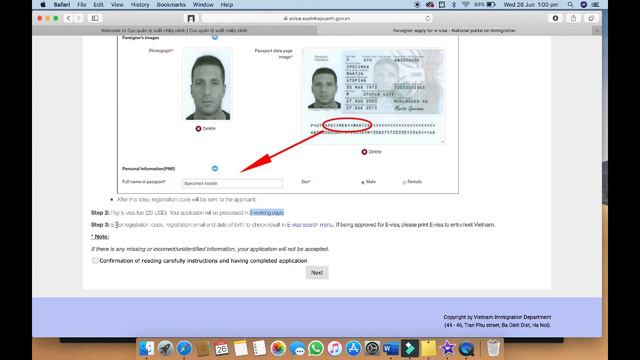Open the Bookmarks menu
The image size is (640, 360).
pos(171,5)
